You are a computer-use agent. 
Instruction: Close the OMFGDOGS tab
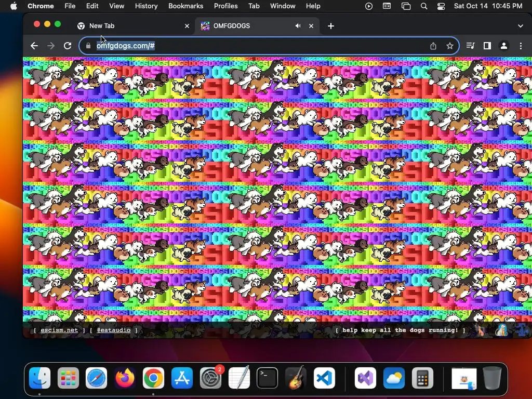(311, 26)
